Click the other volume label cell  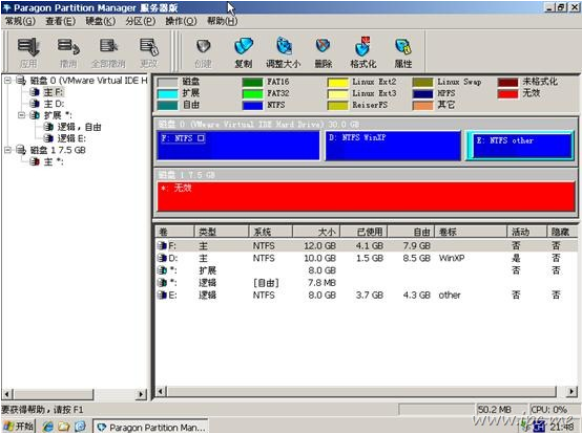449,295
